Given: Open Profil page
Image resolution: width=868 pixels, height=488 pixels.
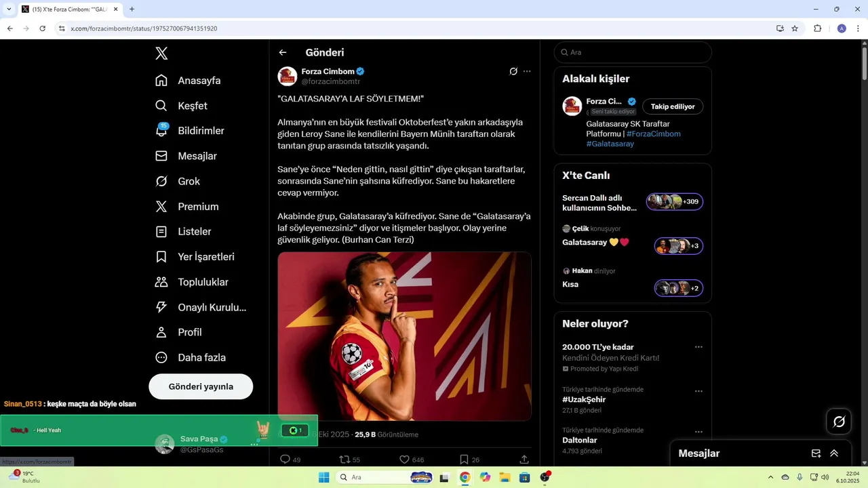Looking at the screenshot, I should click(178, 332).
